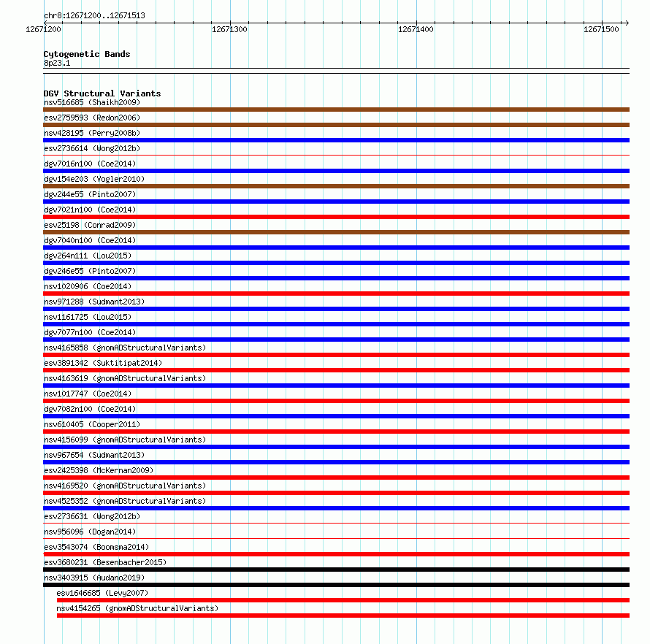Click the brown bar under nsv516685
This screenshot has height=644, width=650.
336,110
